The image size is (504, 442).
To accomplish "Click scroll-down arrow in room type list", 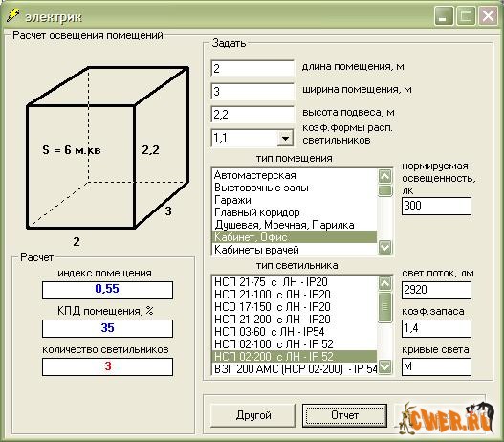I will pos(385,247).
